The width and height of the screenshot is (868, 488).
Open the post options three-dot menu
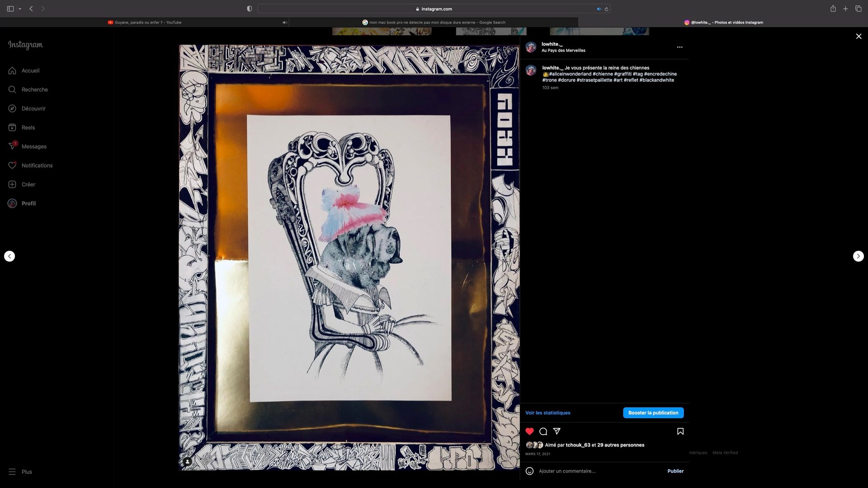pos(679,47)
